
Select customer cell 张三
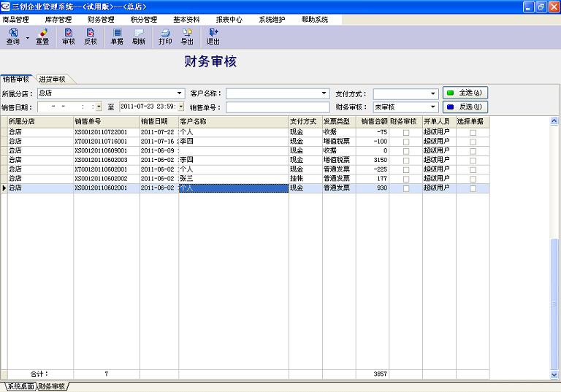[x=234, y=178]
